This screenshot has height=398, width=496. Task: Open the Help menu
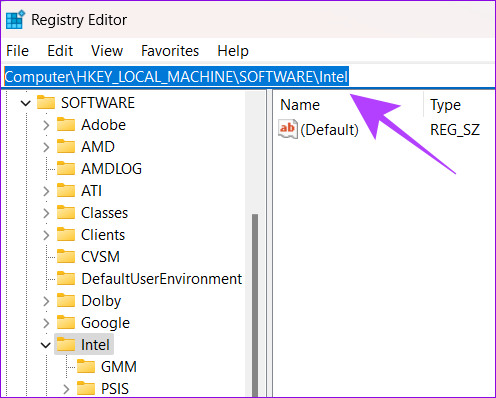pyautogui.click(x=233, y=51)
